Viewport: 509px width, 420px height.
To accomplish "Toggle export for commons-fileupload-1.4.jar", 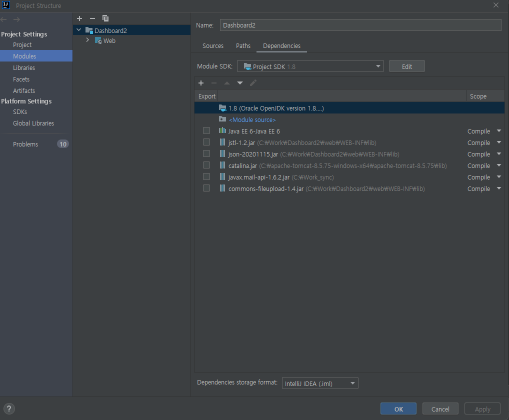I will click(x=206, y=188).
